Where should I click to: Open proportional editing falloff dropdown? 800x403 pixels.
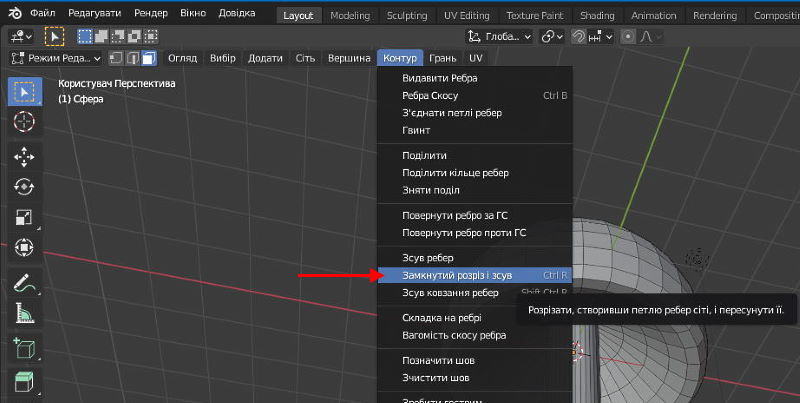coord(651,37)
